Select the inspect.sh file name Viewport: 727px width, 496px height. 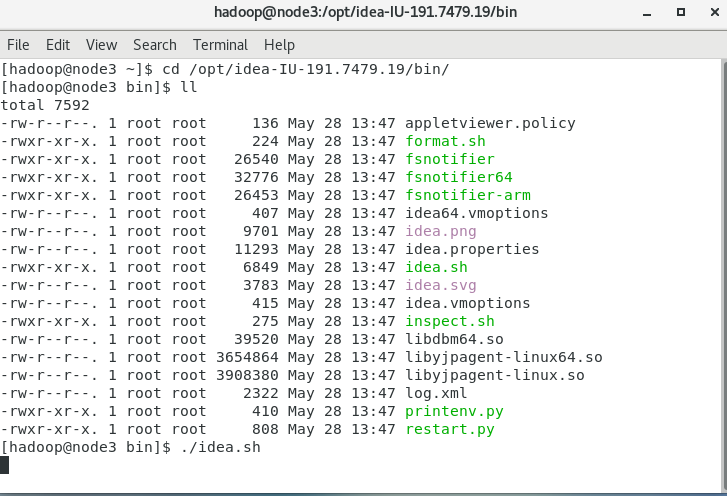[450, 321]
